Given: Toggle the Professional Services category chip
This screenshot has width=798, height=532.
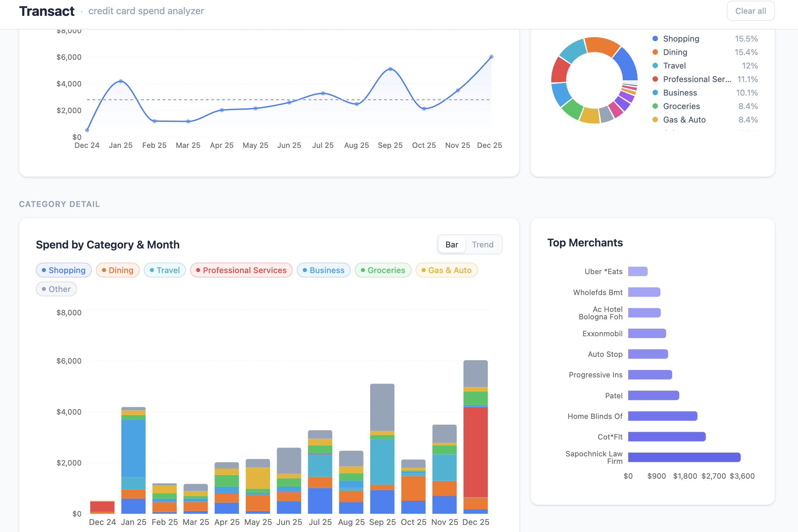Looking at the screenshot, I should tap(241, 270).
